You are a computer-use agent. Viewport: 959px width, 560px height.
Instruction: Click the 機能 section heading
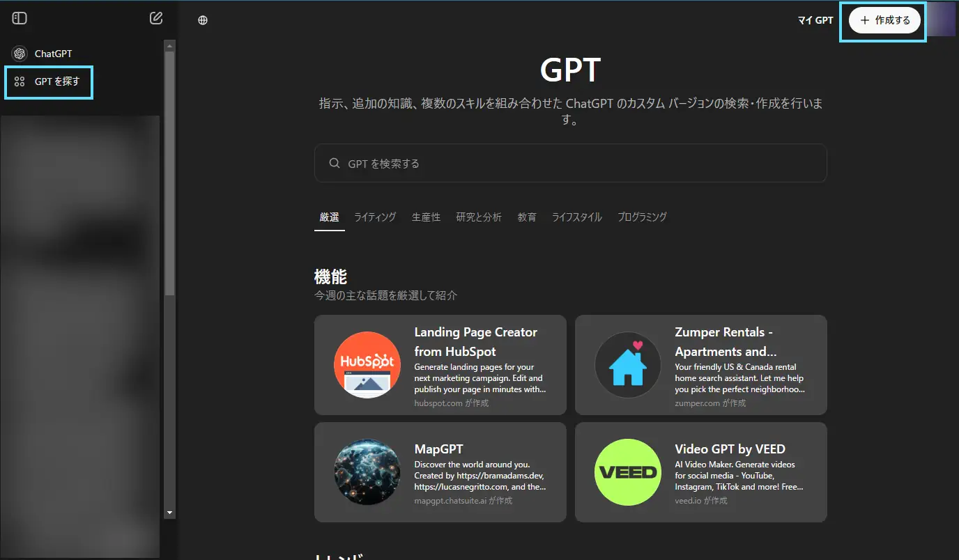pyautogui.click(x=330, y=276)
